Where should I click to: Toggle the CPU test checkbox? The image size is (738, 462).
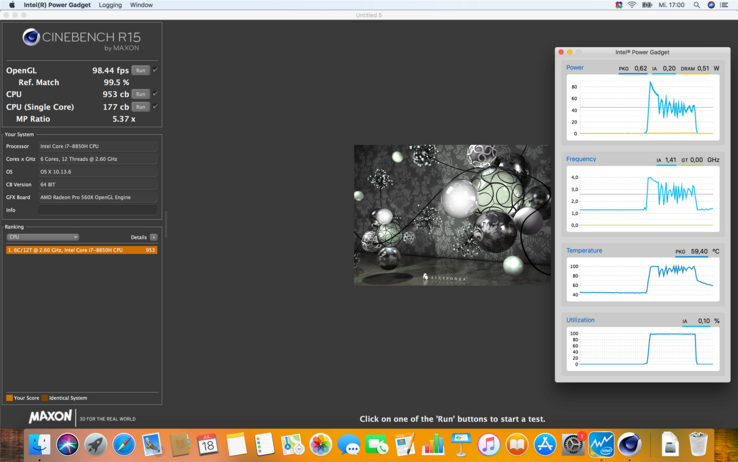pos(155,94)
